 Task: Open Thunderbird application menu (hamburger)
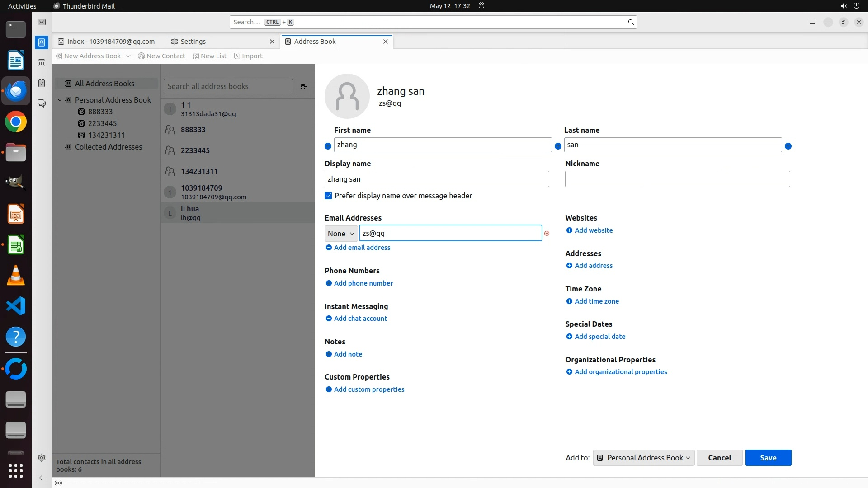(812, 22)
